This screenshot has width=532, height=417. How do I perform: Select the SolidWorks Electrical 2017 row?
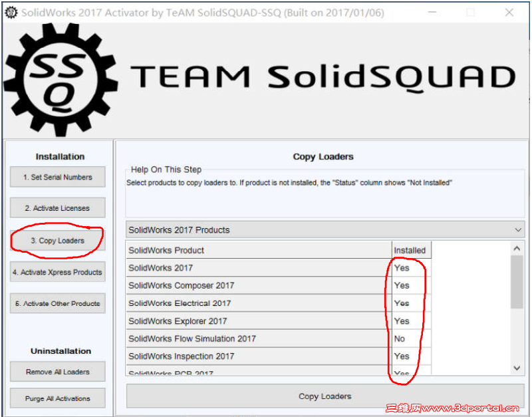click(x=279, y=303)
